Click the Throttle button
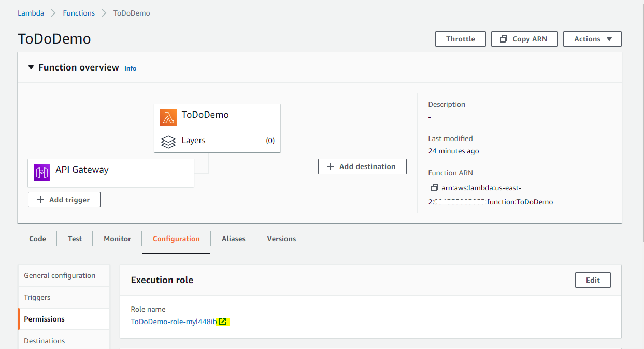This screenshot has width=644, height=349. [x=461, y=39]
